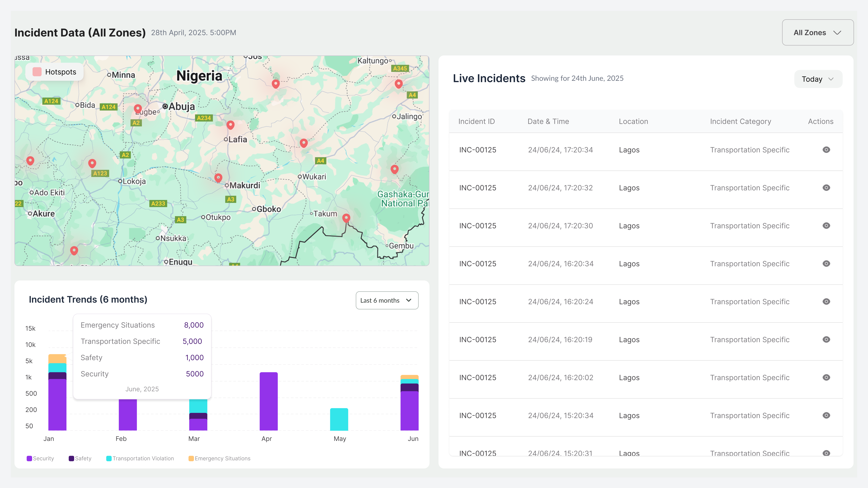
Task: Click hotspot pin south of Akure
Action: 74,251
